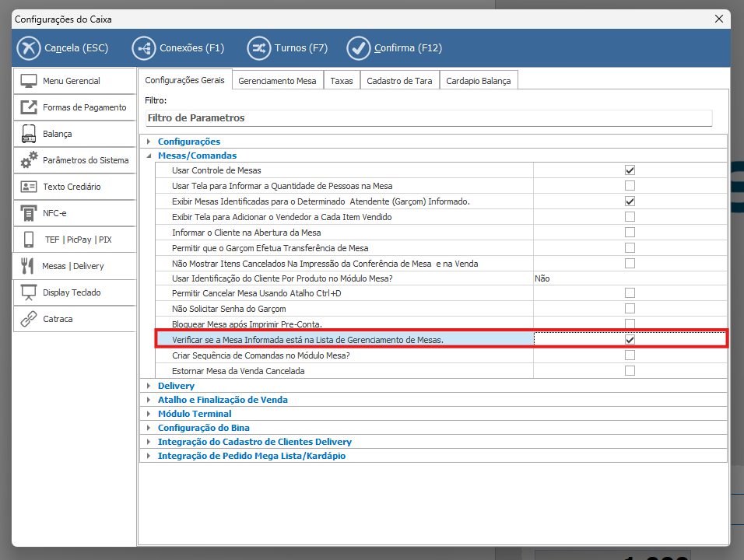Click the Confirma (F12) checkmark icon
744x560 pixels.
359,48
